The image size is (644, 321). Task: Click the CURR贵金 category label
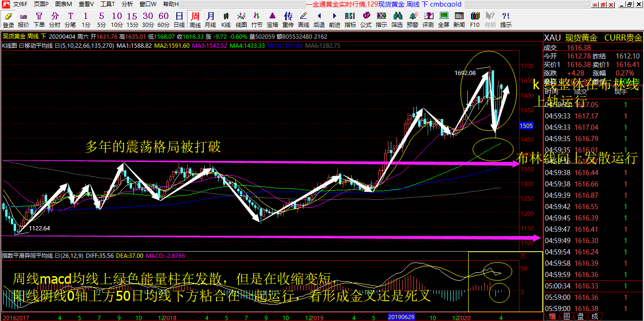(623, 38)
